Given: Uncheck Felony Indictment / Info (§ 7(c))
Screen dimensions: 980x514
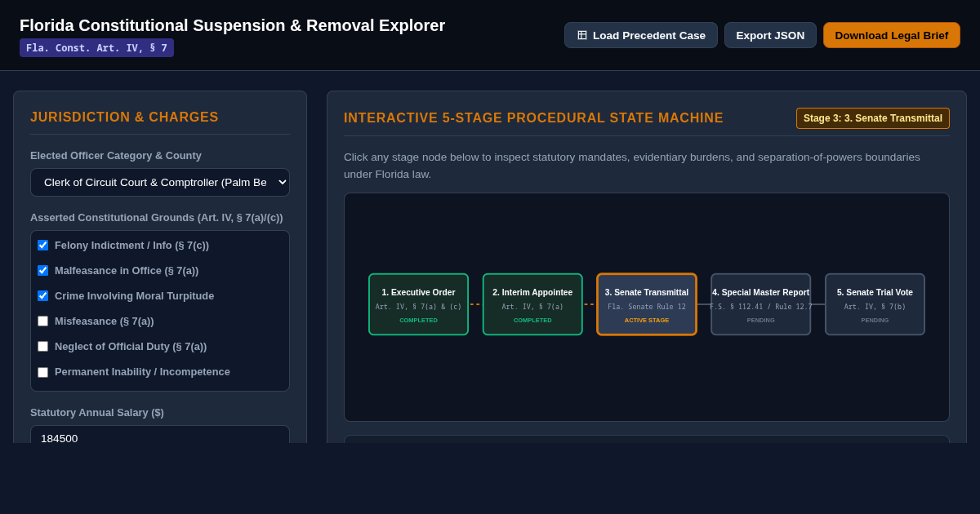Looking at the screenshot, I should 42,245.
